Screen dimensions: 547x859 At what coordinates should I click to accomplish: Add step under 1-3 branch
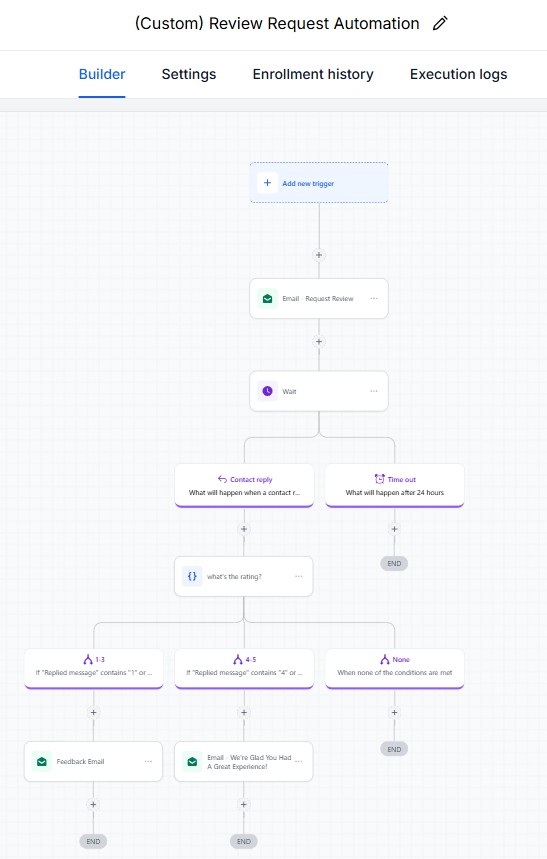point(93,712)
